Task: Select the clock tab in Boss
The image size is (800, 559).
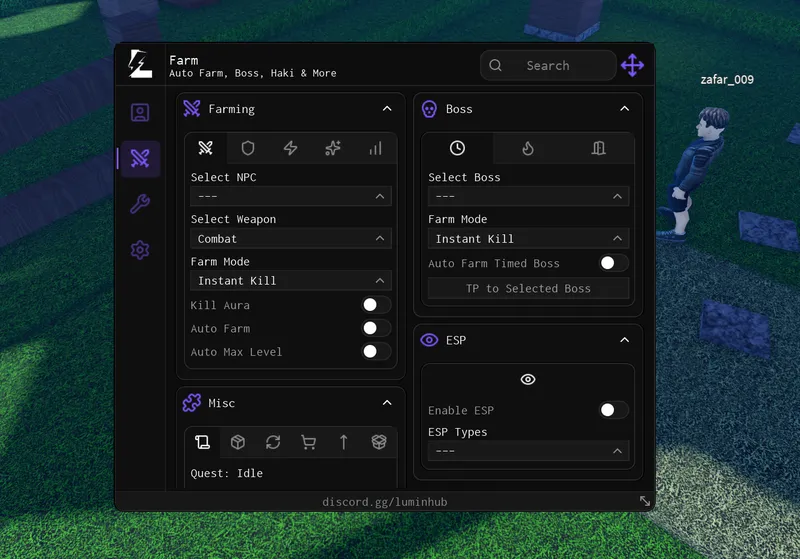Action: 457,148
